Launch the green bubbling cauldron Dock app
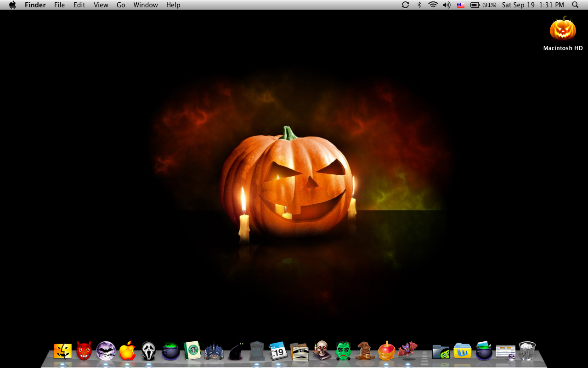 (x=170, y=351)
